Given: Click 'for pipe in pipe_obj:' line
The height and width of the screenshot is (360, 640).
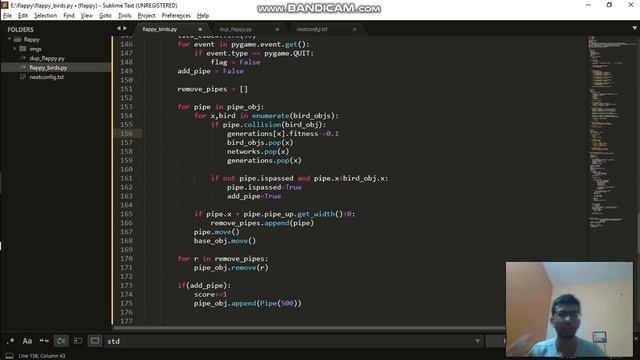Looking at the screenshot, I should (x=220, y=107).
